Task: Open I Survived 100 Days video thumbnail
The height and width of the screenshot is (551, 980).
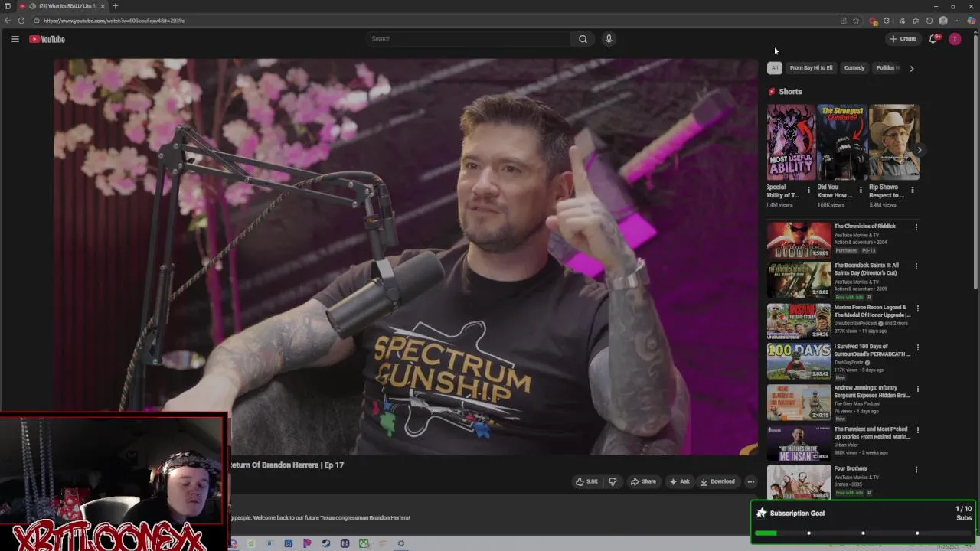Action: click(x=799, y=360)
